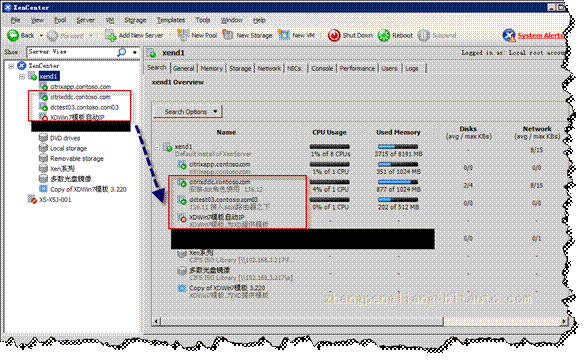This screenshot has width=588, height=361.
Task: Click the xend1 server icon in tree
Action: point(33,76)
